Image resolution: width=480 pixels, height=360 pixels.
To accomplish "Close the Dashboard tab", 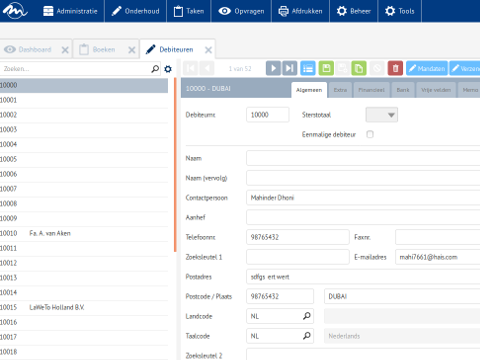I will (x=65, y=50).
